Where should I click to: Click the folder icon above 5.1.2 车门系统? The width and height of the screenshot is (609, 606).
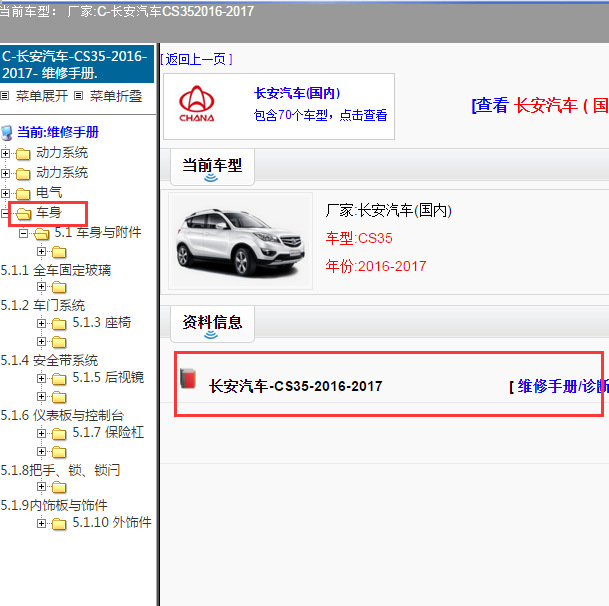59,287
